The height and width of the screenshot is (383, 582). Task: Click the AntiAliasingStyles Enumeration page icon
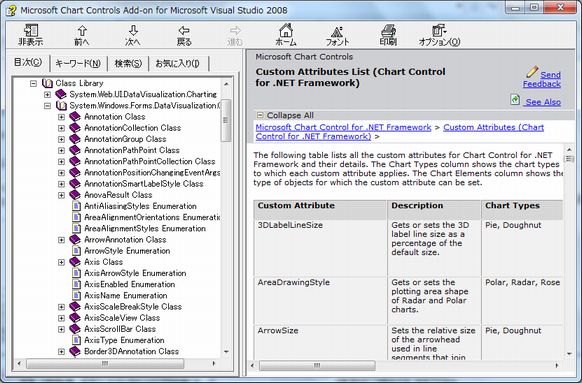[x=76, y=206]
